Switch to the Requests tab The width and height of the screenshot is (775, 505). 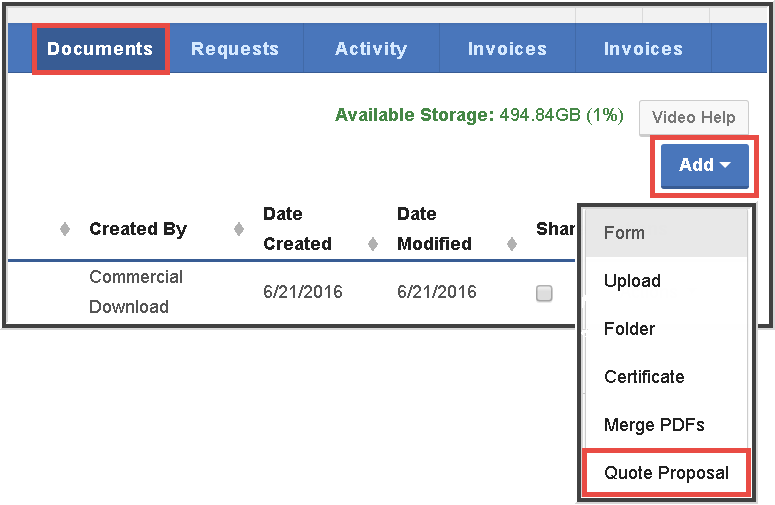pos(235,48)
